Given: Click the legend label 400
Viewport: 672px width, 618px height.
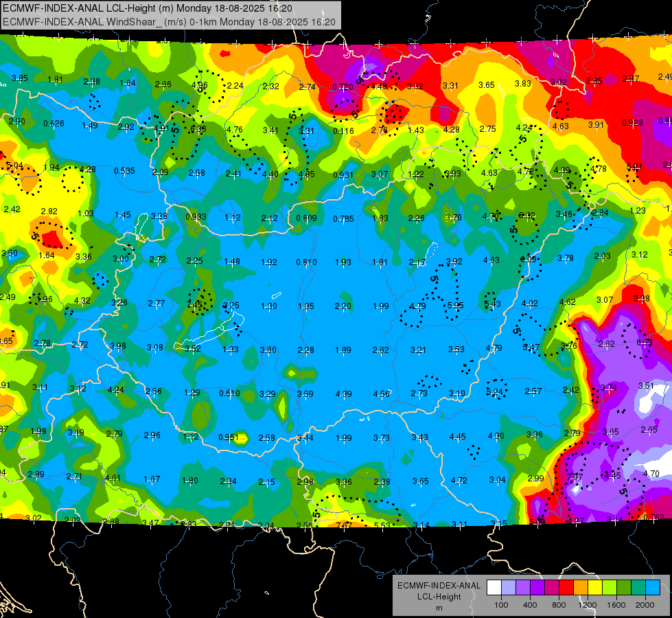Looking at the screenshot, I should [x=530, y=605].
